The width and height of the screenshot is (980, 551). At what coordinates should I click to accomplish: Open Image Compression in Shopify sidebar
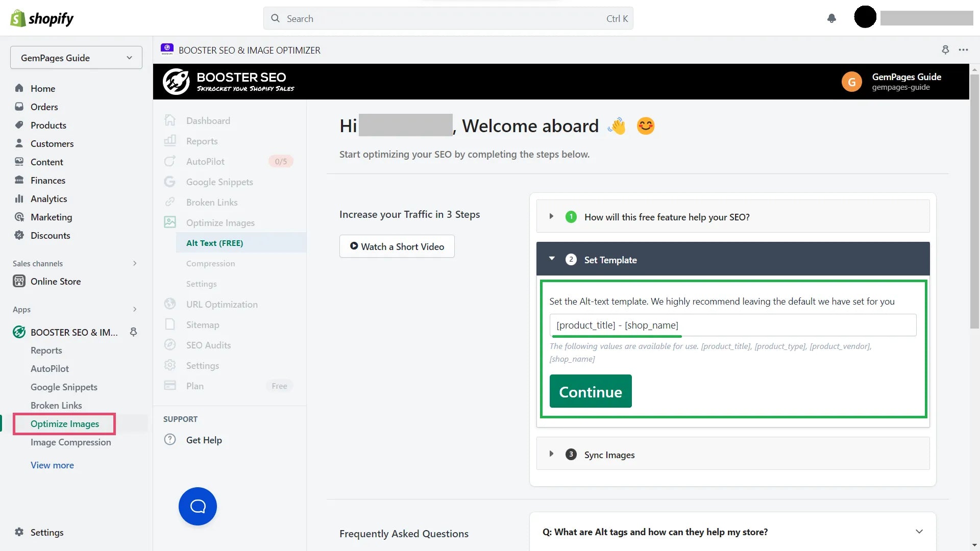[x=70, y=442]
